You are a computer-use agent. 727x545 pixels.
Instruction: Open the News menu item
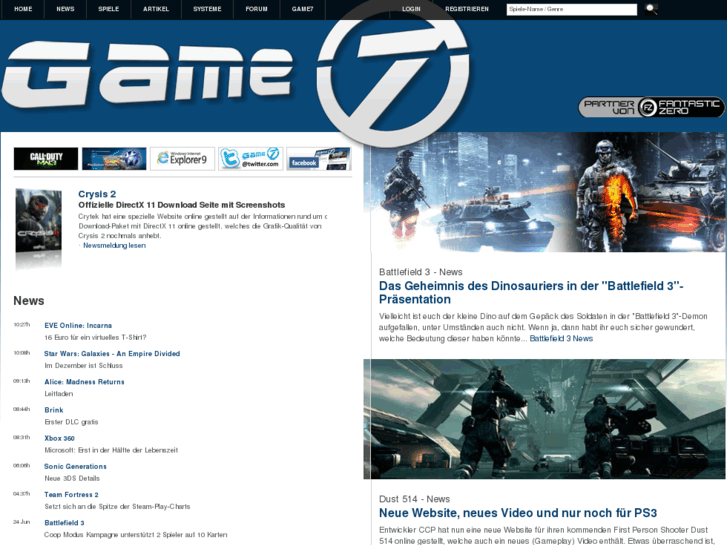click(x=65, y=9)
